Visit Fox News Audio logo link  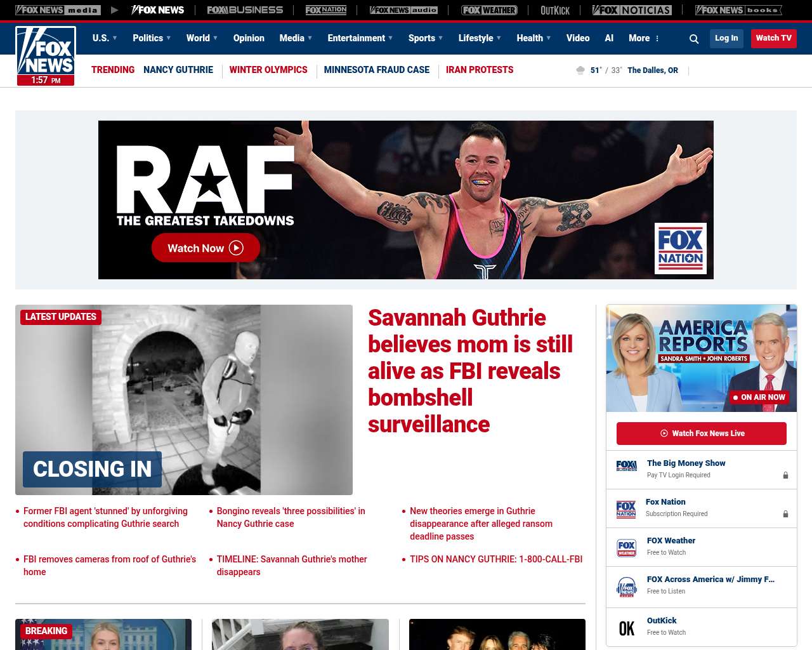[403, 10]
